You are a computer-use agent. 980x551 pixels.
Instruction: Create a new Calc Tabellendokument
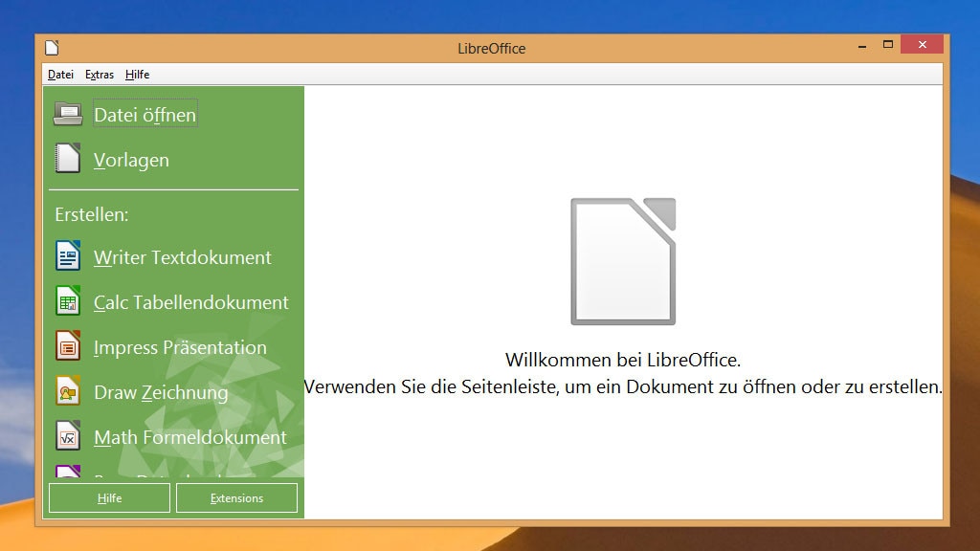pyautogui.click(x=191, y=301)
